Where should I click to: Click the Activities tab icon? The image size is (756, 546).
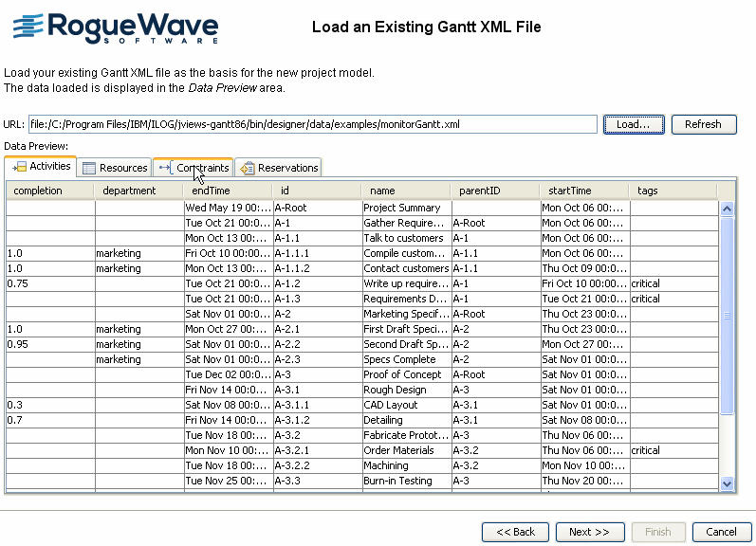[19, 167]
